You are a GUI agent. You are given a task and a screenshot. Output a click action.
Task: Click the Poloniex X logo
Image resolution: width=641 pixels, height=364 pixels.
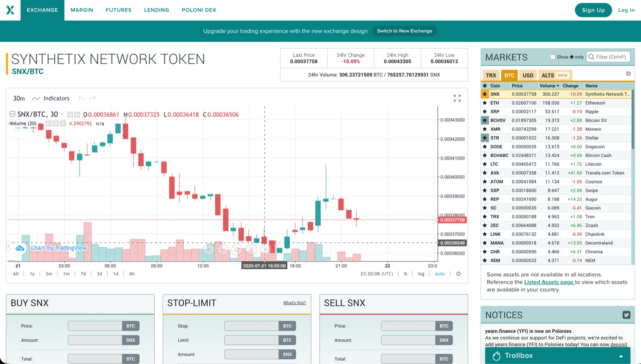pyautogui.click(x=10, y=10)
